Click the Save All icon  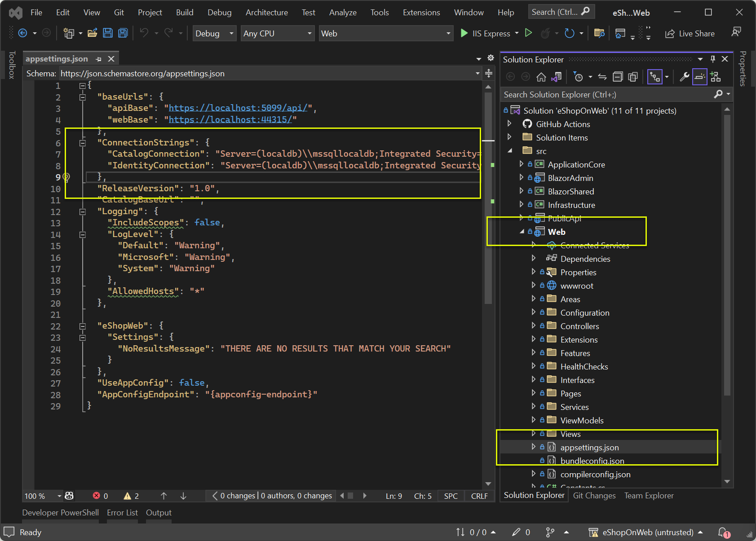123,33
